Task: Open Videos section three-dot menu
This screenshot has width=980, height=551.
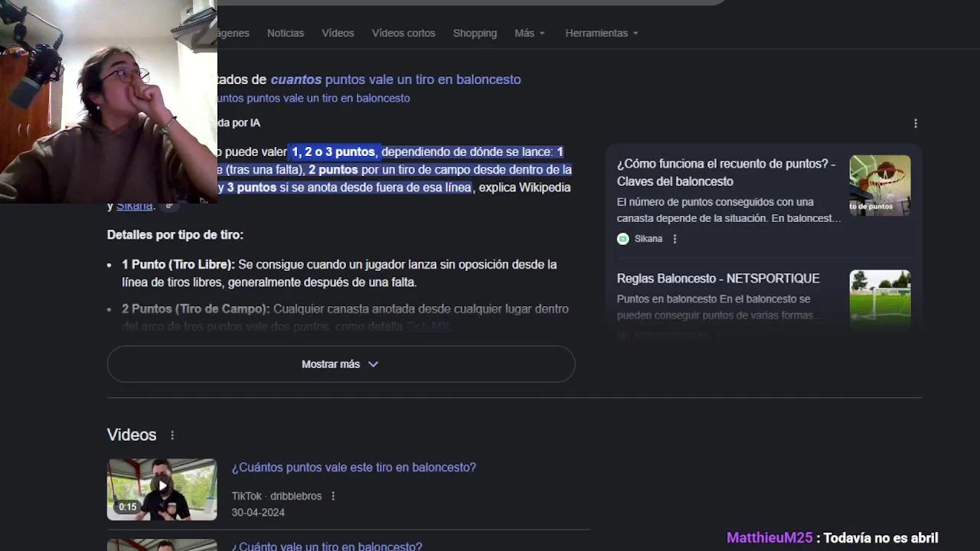Action: [x=172, y=435]
